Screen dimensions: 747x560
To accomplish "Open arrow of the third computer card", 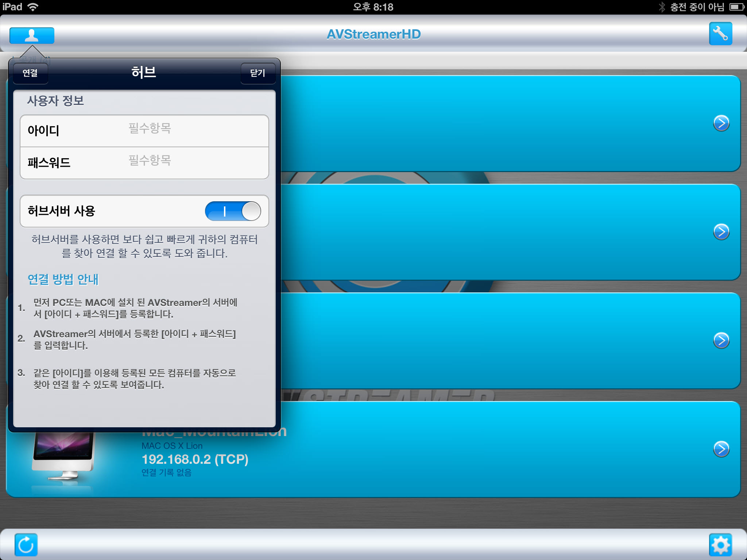I will click(x=721, y=341).
